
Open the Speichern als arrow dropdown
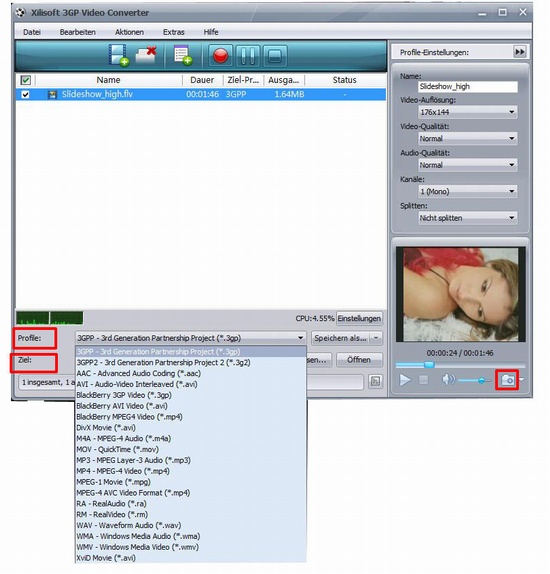376,338
